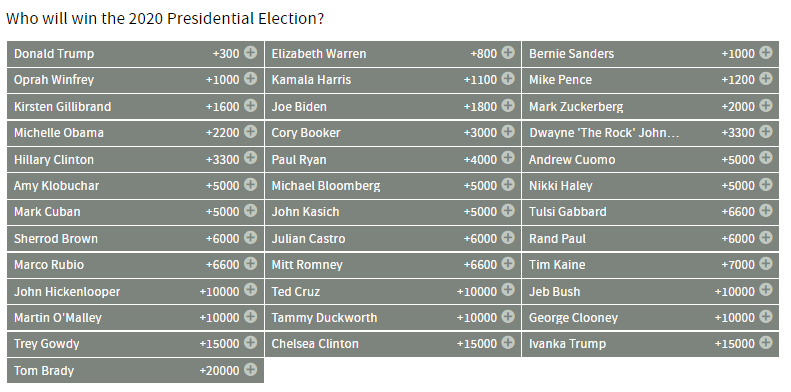The image size is (791, 392).
Task: Click plus icon for Tom Brady +20000
Action: coord(251,370)
